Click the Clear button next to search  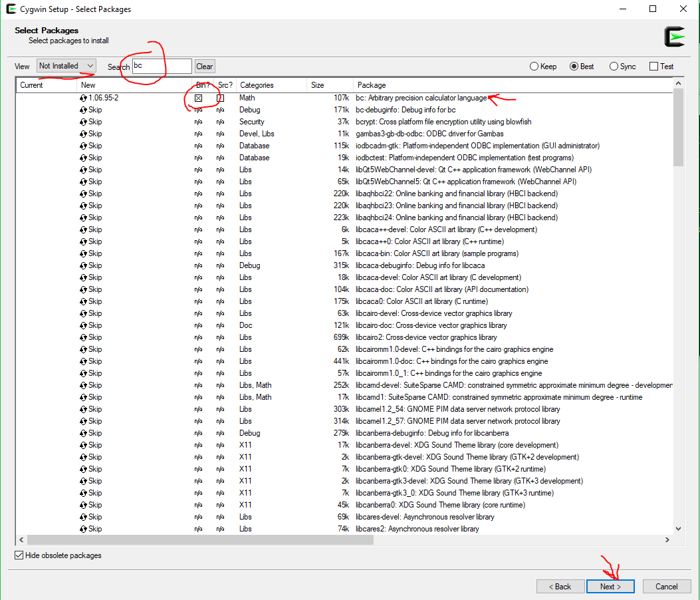205,67
